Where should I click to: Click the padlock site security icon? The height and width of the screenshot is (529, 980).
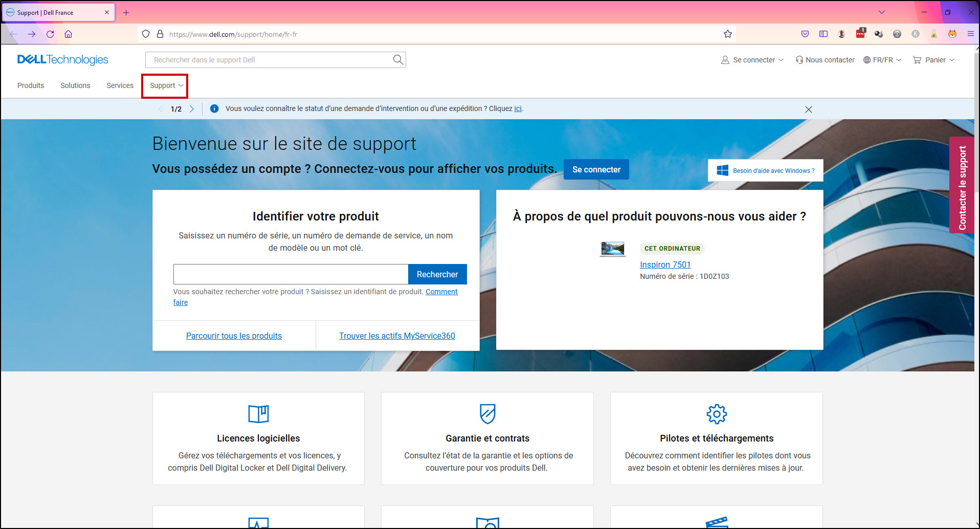point(160,34)
